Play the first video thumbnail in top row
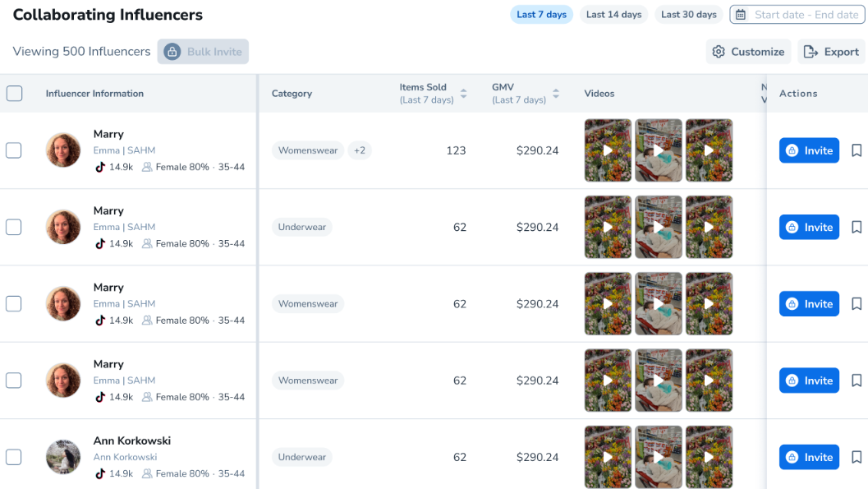The height and width of the screenshot is (489, 868). click(x=608, y=150)
